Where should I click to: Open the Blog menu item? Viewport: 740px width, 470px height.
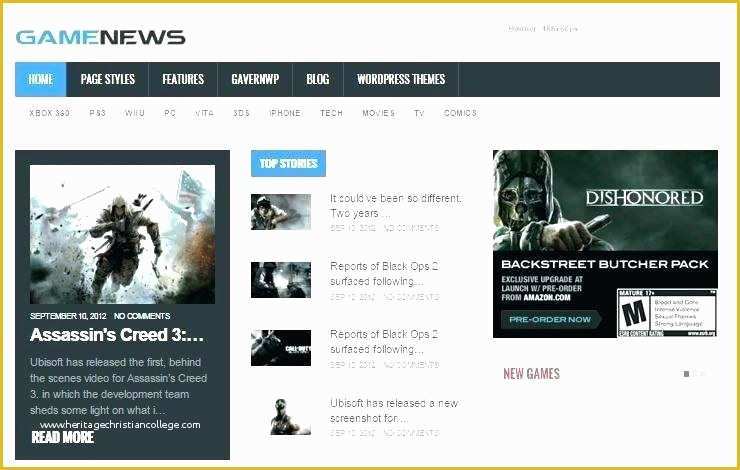pyautogui.click(x=318, y=79)
